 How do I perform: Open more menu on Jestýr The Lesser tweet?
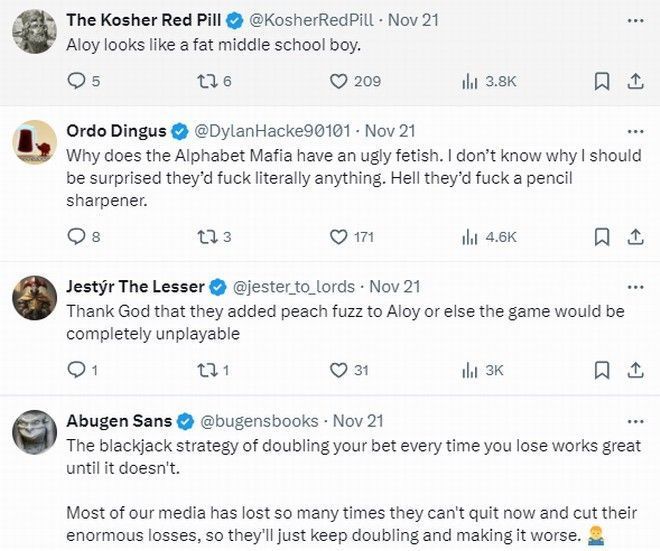coord(635,286)
